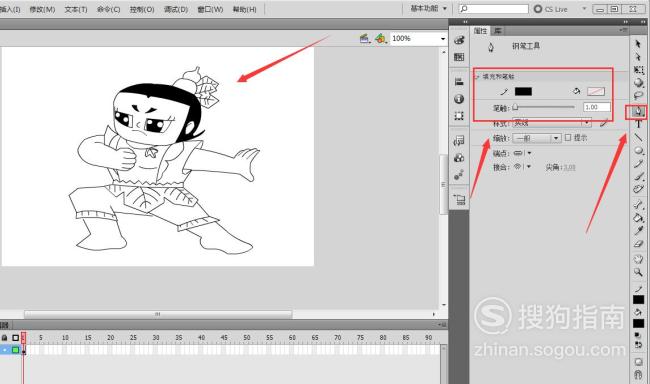Viewport: 650px width, 384px height.
Task: Toggle the snap to objects magnet
Action: coord(638,374)
